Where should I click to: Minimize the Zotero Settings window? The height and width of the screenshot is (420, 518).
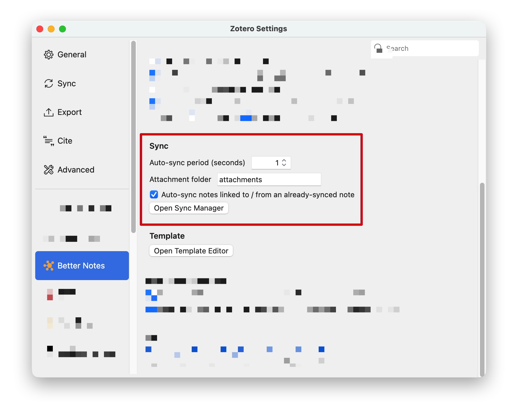(51, 29)
